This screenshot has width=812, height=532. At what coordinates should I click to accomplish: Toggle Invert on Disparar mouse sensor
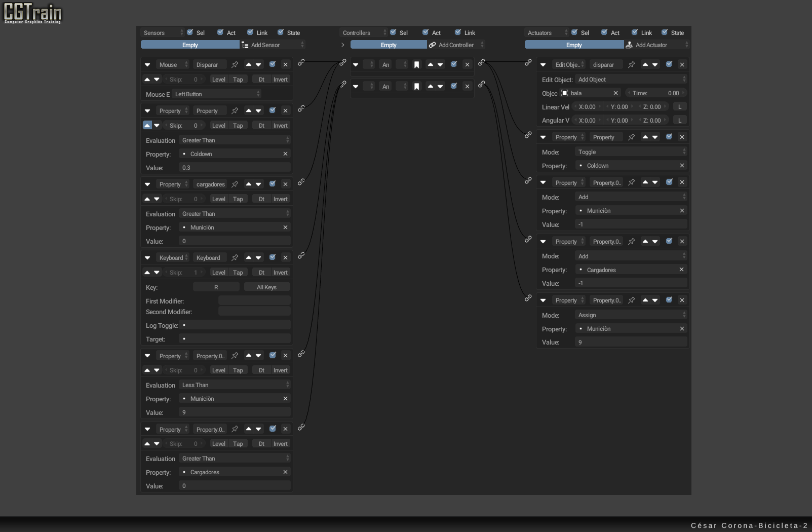(280, 80)
